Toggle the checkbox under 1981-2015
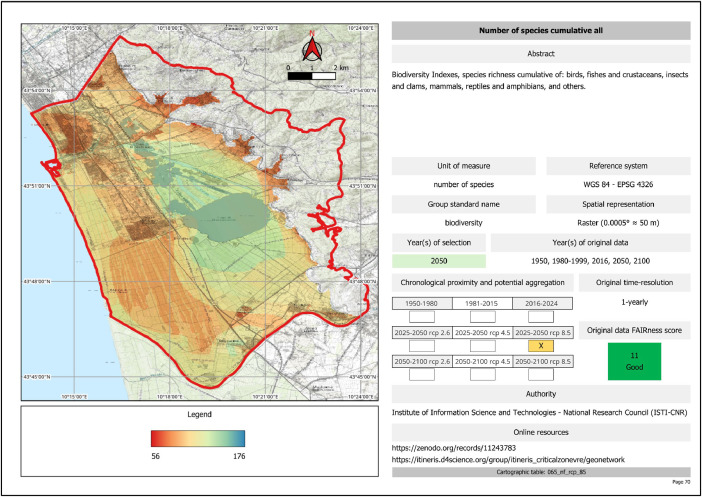Screen dimensions: 702x497 [483, 317]
